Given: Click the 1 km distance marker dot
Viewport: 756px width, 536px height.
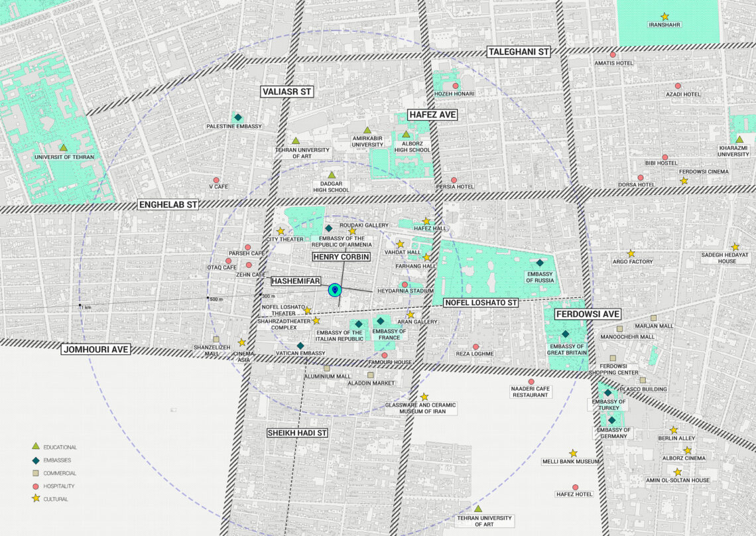Looking at the screenshot, I should click(80, 306).
